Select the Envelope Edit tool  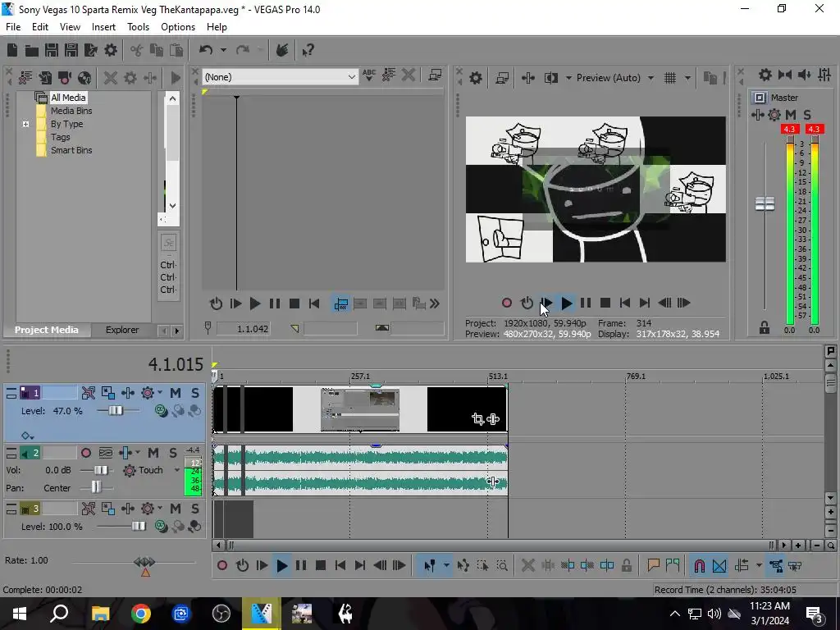click(x=463, y=565)
